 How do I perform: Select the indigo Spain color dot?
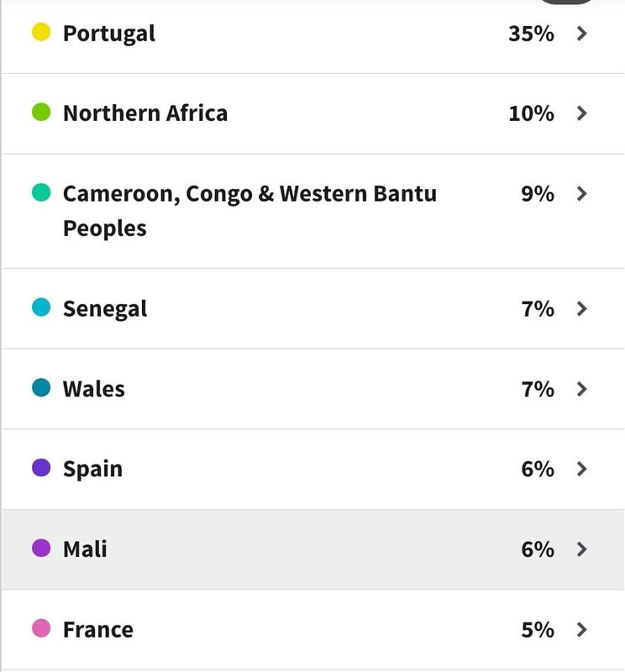pos(41,467)
